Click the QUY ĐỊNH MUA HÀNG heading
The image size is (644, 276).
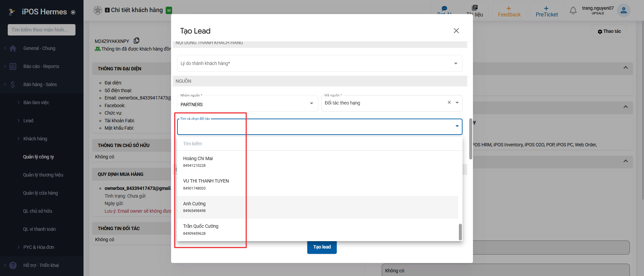tap(120, 174)
